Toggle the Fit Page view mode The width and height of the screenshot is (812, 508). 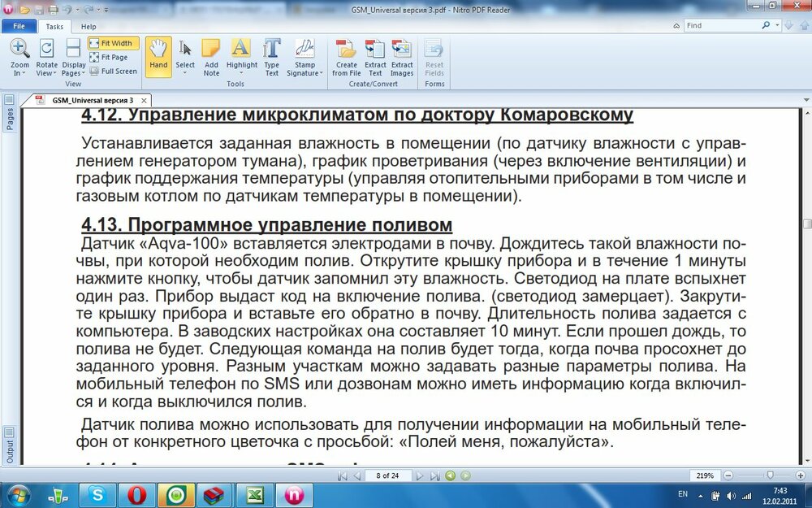tap(109, 57)
